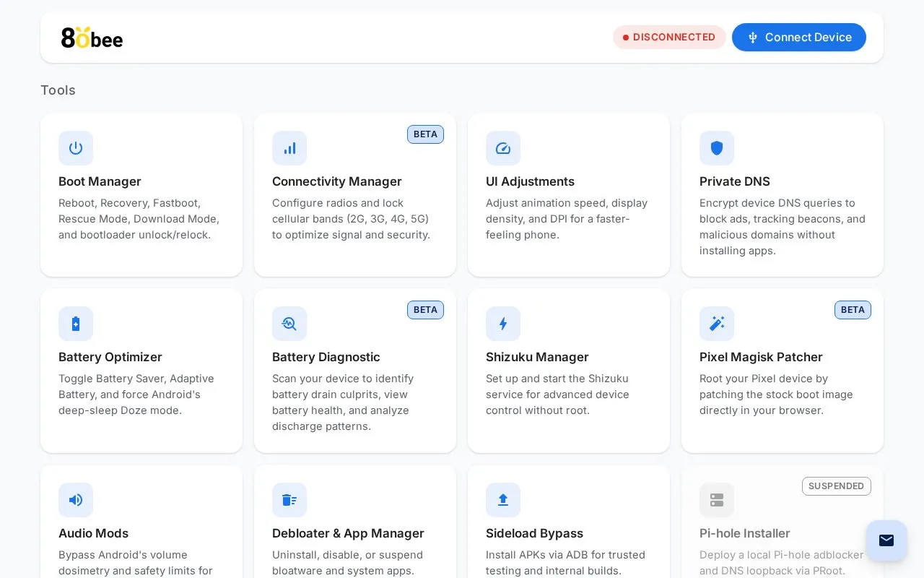Viewport: 924px width, 578px height.
Task: Click the Private DNS shield icon
Action: (717, 148)
